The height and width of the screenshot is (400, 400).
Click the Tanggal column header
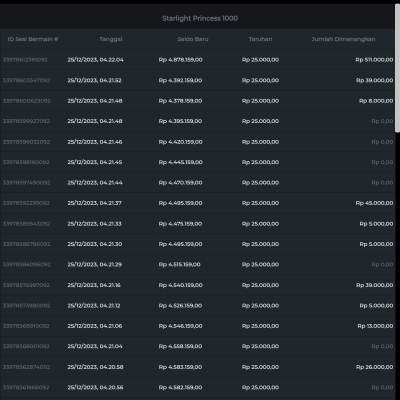(111, 39)
